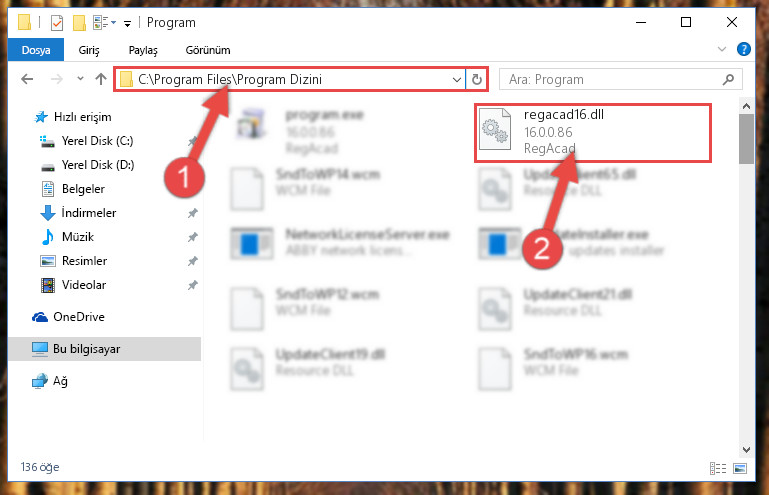Expand the address bar history dropdown
The height and width of the screenshot is (495, 769).
click(x=457, y=79)
